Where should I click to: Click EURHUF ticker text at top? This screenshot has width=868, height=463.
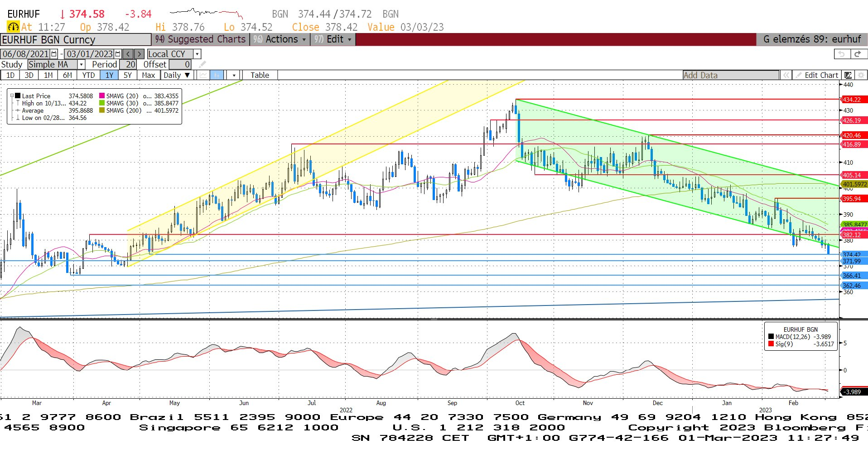coord(24,14)
